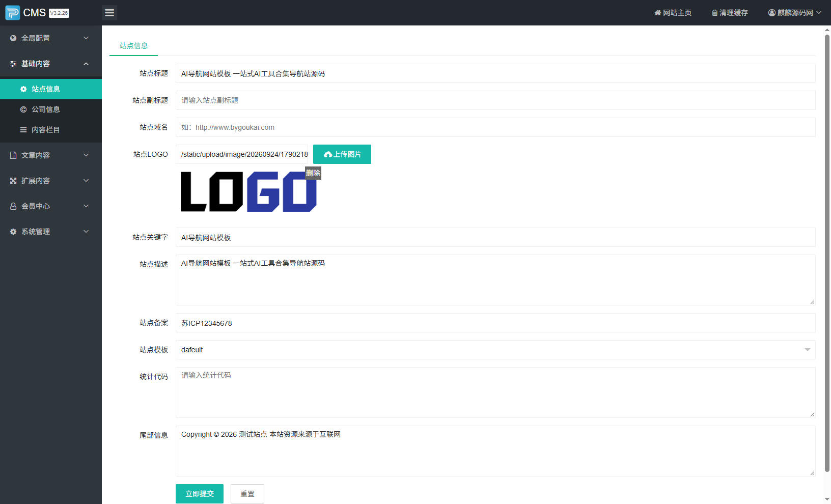831x504 pixels.
Task: Click the gear icon beside 站点信息
Action: click(x=23, y=89)
